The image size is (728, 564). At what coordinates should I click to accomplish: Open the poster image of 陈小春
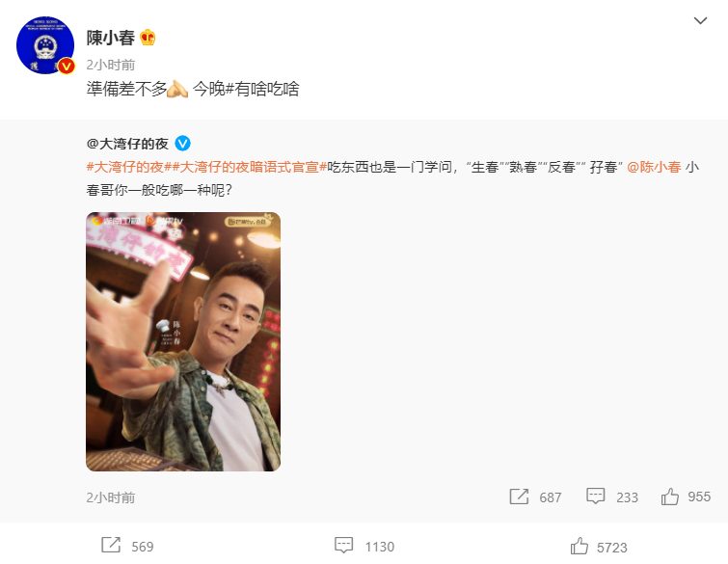tap(183, 341)
